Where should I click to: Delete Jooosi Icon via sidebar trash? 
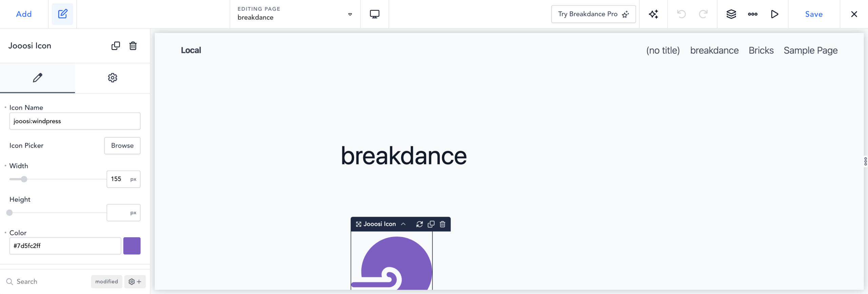coord(133,45)
